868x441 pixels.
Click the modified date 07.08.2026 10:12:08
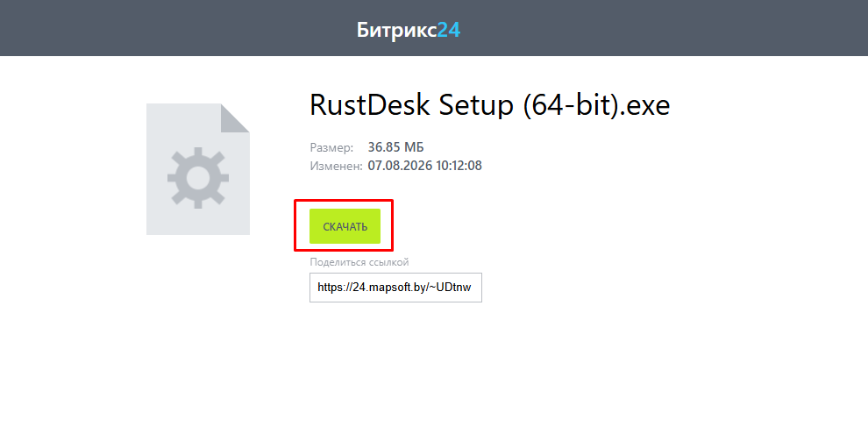coord(424,166)
